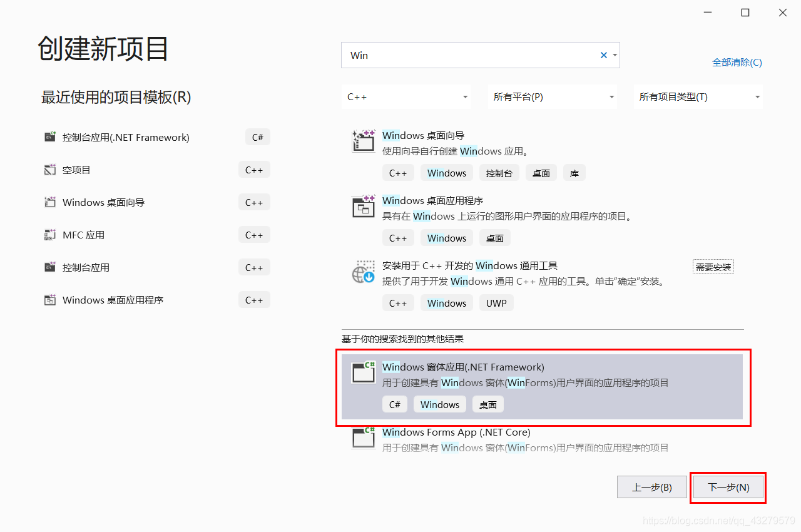The width and height of the screenshot is (801, 532).
Task: Click the 桌面 tag of Windows 窗体应用
Action: [x=488, y=404]
